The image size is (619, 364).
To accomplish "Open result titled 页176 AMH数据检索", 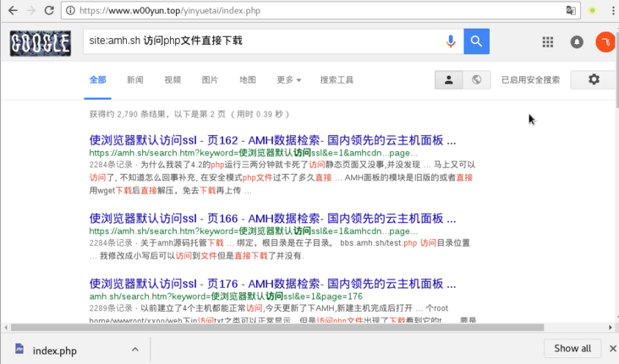I will 272,284.
